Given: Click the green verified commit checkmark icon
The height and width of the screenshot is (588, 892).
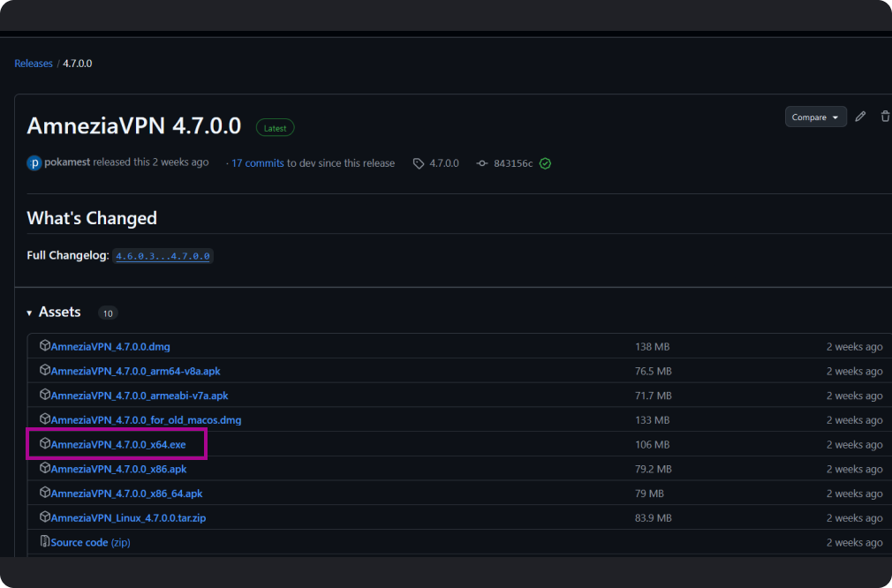Looking at the screenshot, I should [545, 163].
